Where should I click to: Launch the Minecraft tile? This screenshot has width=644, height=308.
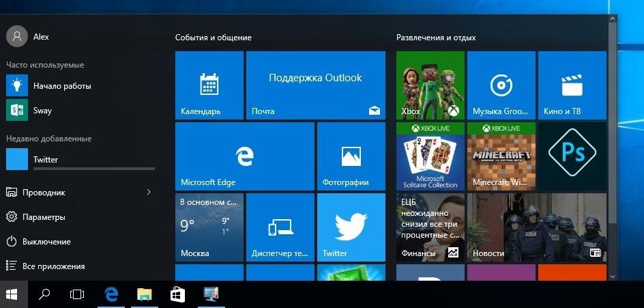pyautogui.click(x=501, y=156)
